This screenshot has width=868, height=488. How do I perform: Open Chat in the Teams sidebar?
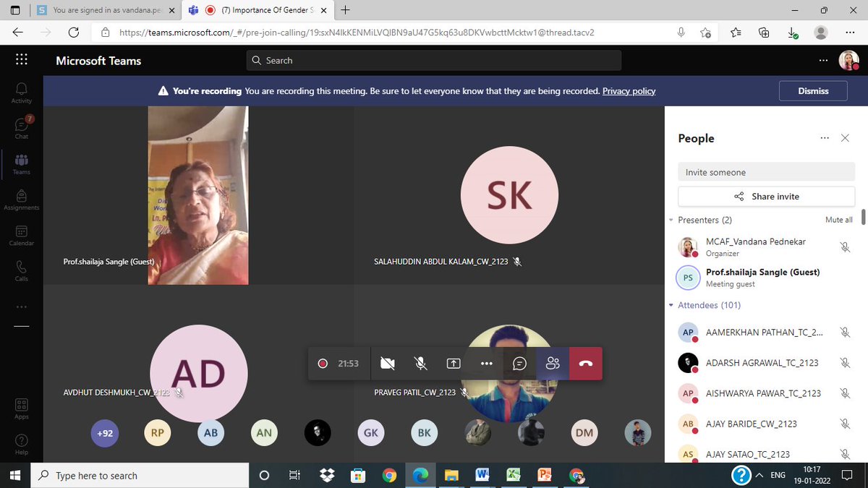click(x=21, y=128)
